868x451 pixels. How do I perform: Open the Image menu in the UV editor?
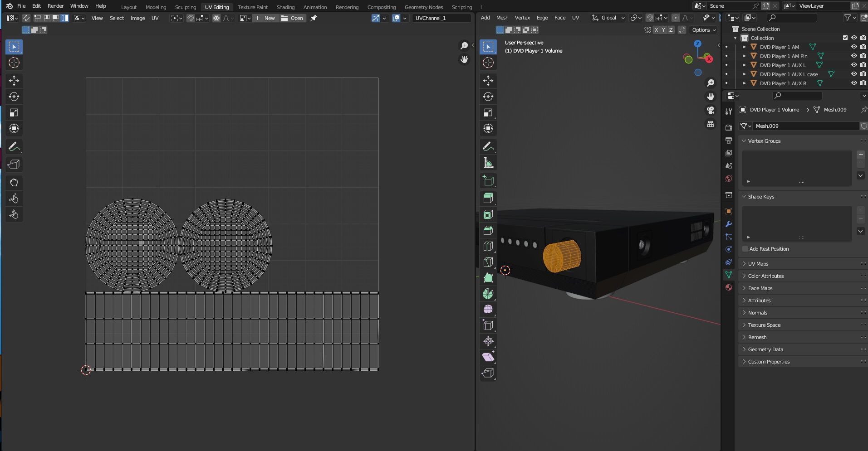tap(137, 18)
